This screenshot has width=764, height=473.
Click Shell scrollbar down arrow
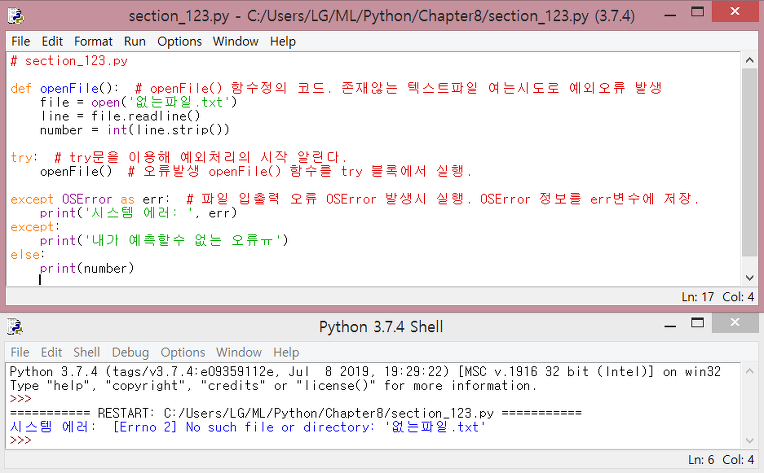[749, 440]
